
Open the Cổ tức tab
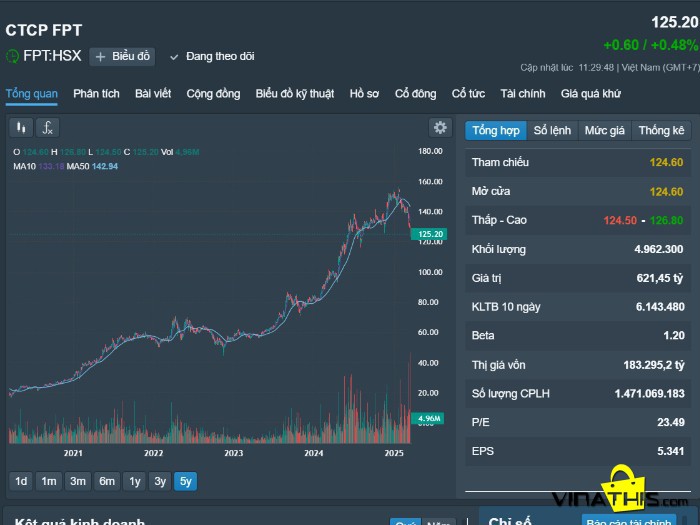(468, 94)
